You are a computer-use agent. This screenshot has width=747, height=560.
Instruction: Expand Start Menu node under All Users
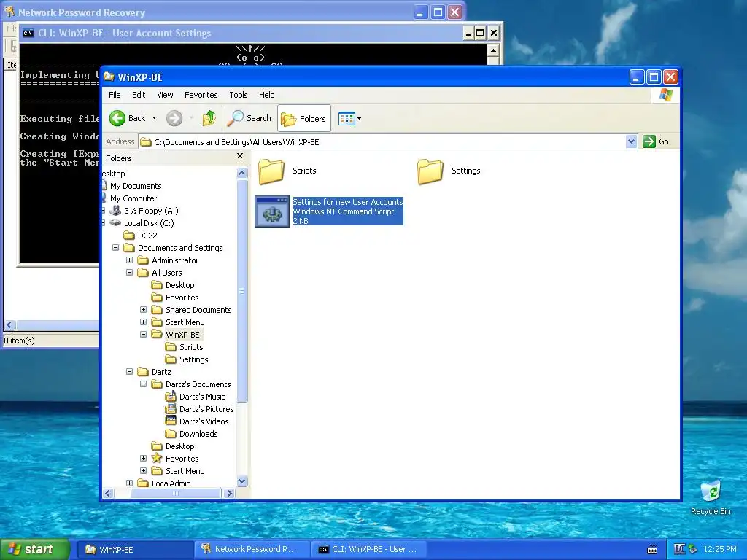[x=144, y=322]
